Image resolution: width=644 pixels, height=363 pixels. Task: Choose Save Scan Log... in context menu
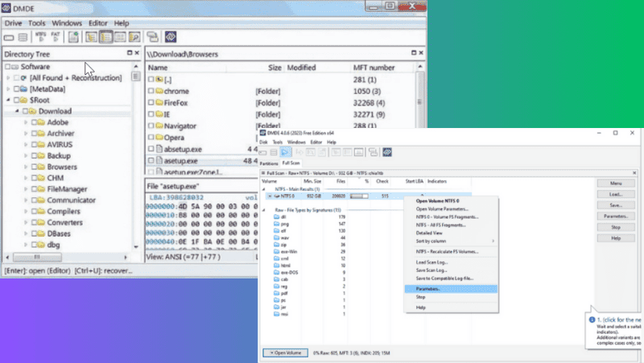point(431,270)
